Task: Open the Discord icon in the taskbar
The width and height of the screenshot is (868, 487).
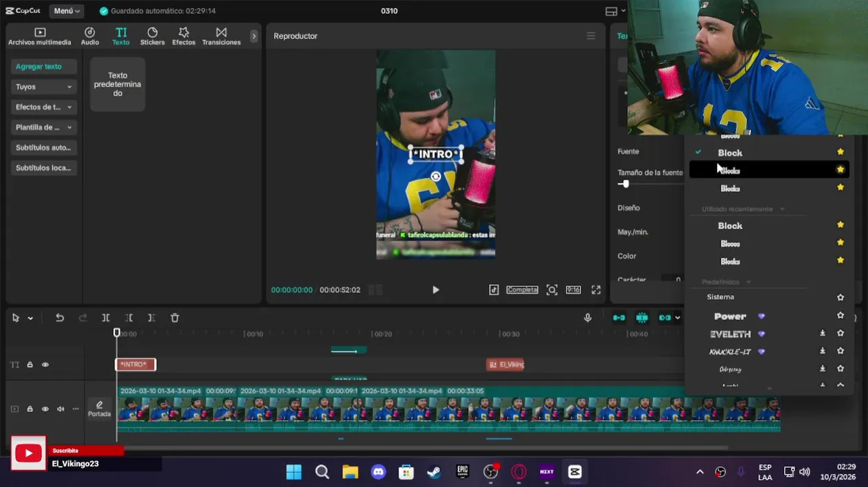Action: tap(378, 471)
